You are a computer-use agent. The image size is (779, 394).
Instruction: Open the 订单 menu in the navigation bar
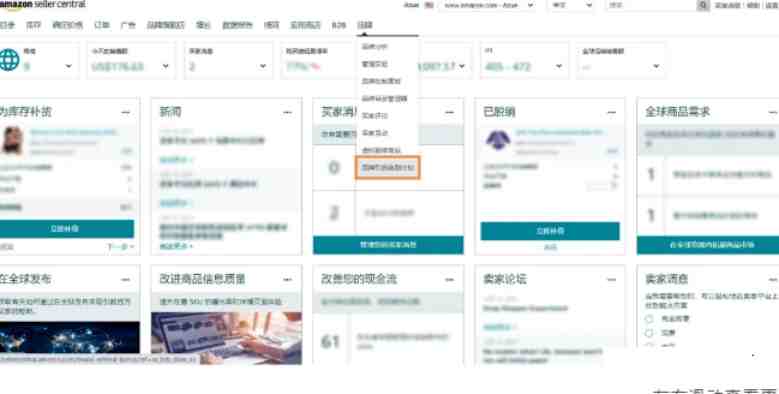click(102, 25)
